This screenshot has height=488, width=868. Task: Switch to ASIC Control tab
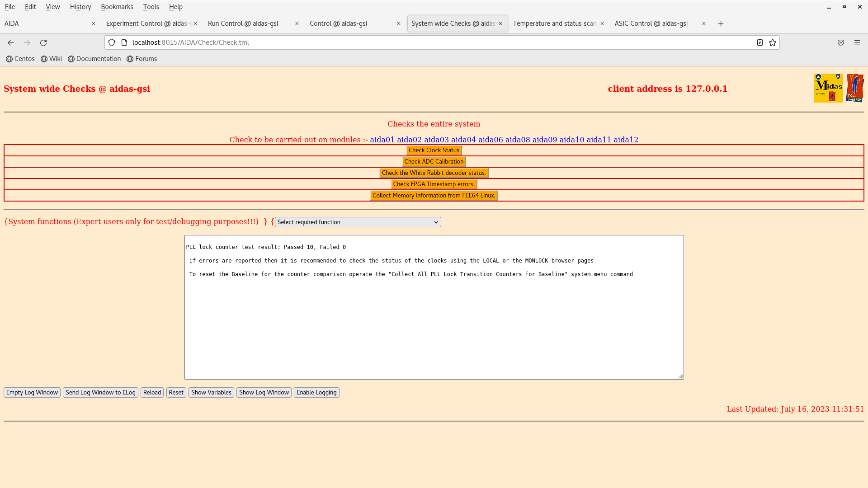coord(651,23)
